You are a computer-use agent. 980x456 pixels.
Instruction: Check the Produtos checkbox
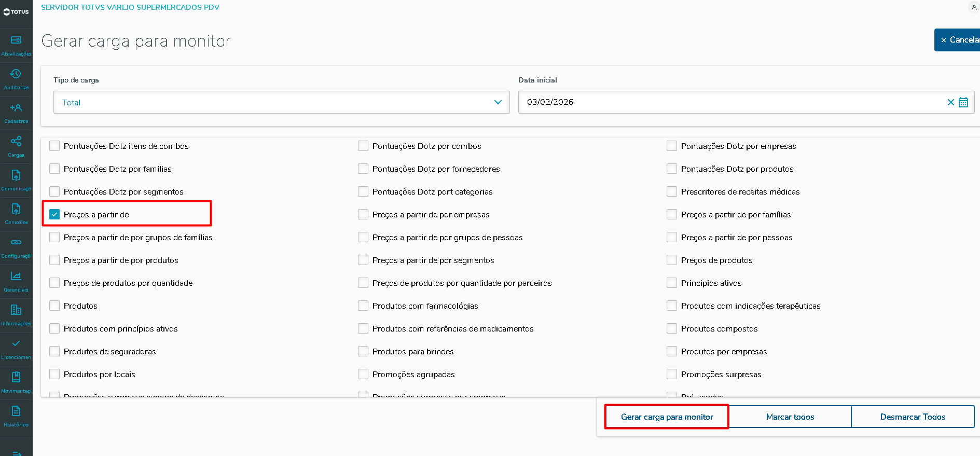pos(54,306)
